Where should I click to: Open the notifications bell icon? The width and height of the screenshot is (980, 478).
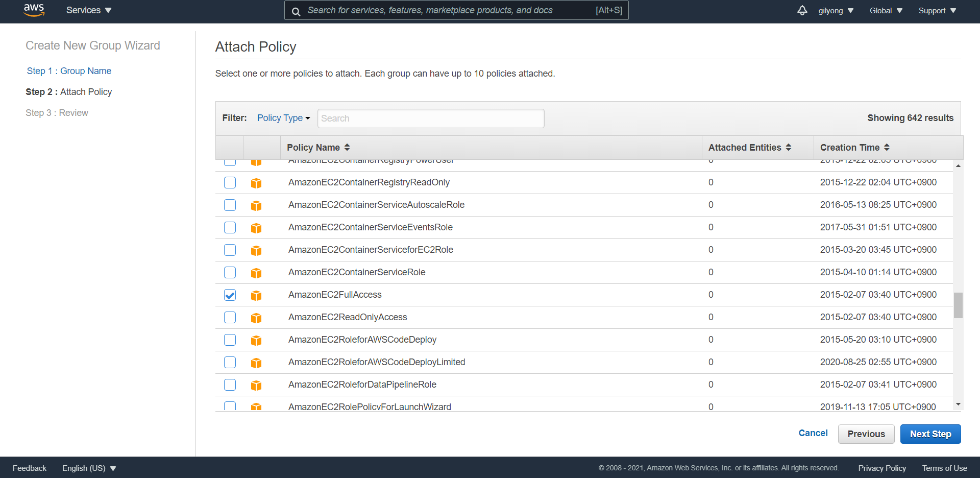click(802, 10)
